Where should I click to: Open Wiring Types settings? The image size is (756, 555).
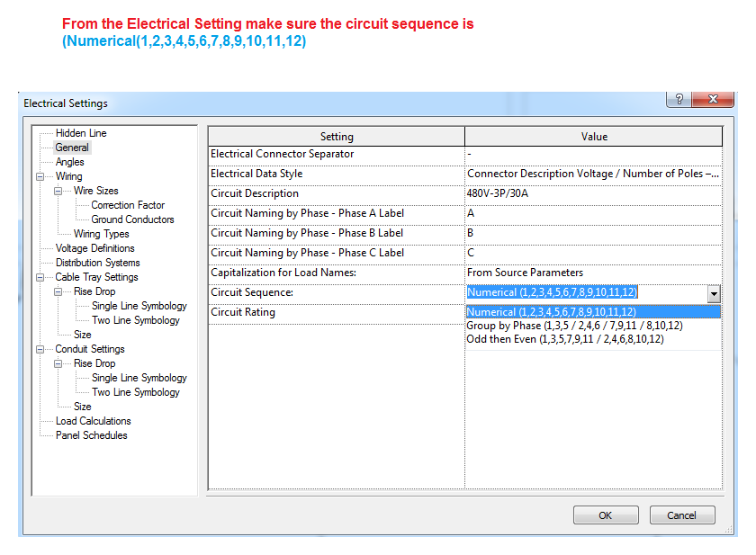(101, 234)
